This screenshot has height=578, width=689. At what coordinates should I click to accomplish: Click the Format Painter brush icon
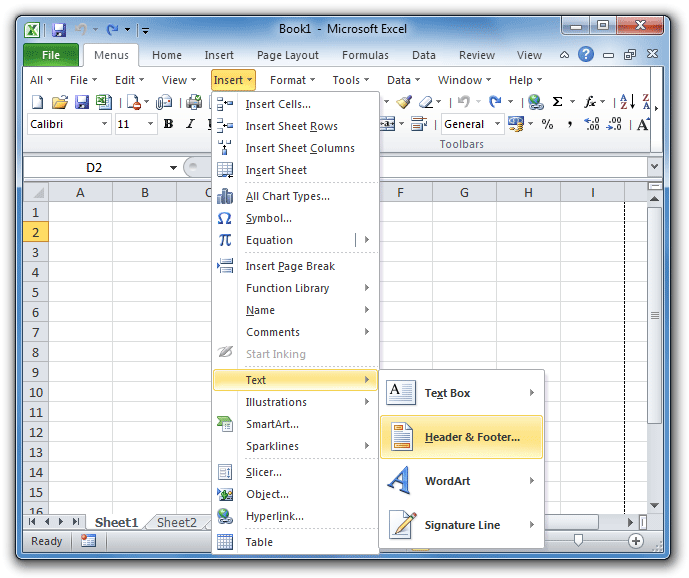(x=404, y=102)
